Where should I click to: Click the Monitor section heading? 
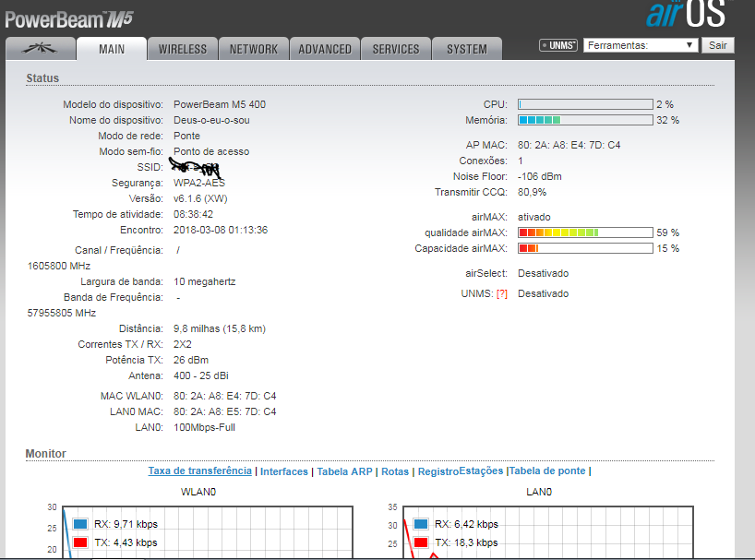click(46, 453)
